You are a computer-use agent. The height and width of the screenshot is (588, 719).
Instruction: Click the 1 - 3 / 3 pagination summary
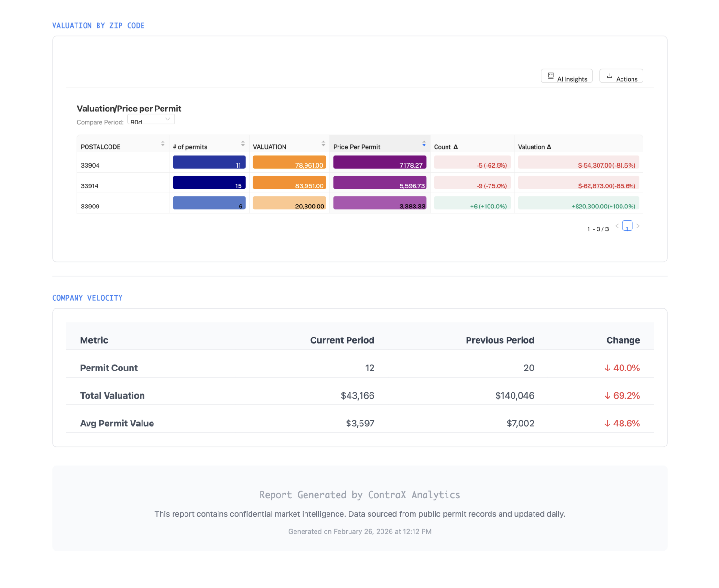point(598,229)
